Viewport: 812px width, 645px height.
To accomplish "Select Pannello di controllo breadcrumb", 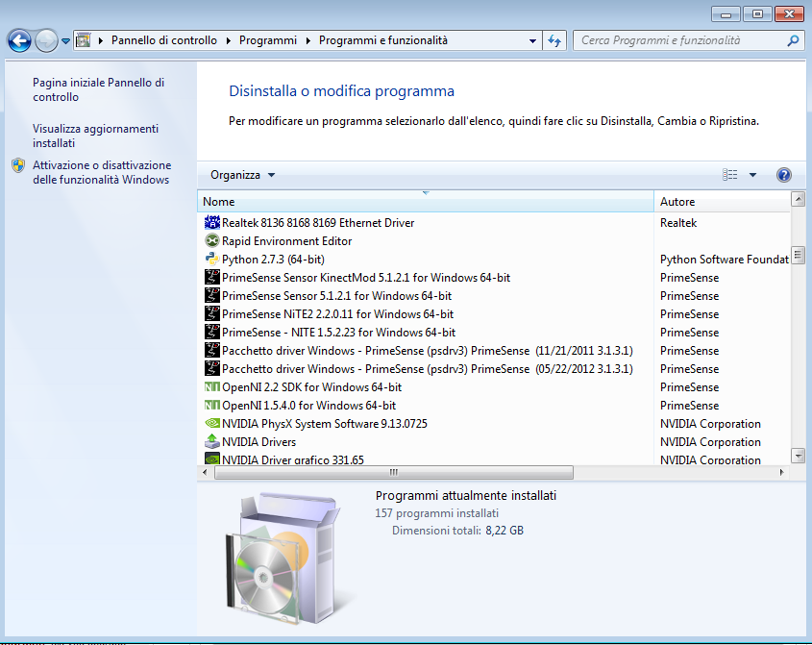I will (164, 40).
